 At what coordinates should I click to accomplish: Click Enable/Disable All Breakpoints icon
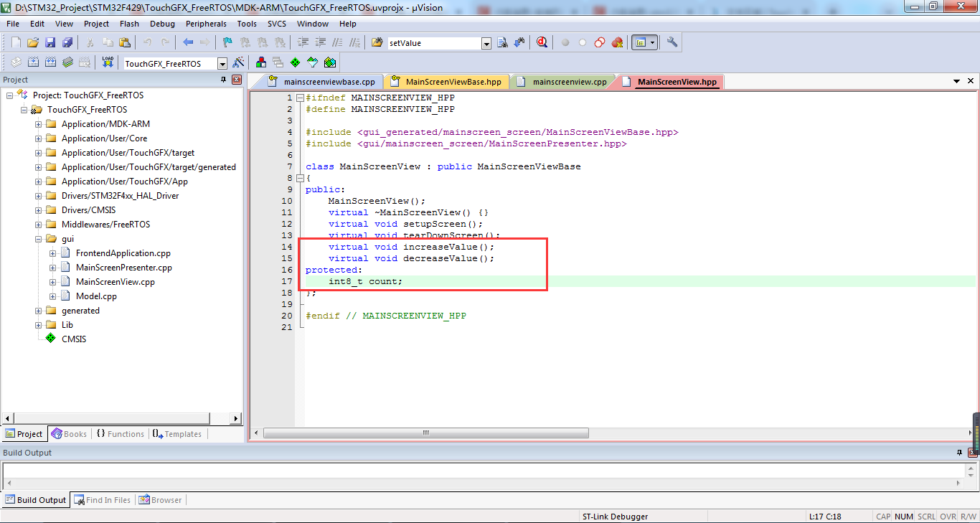600,43
